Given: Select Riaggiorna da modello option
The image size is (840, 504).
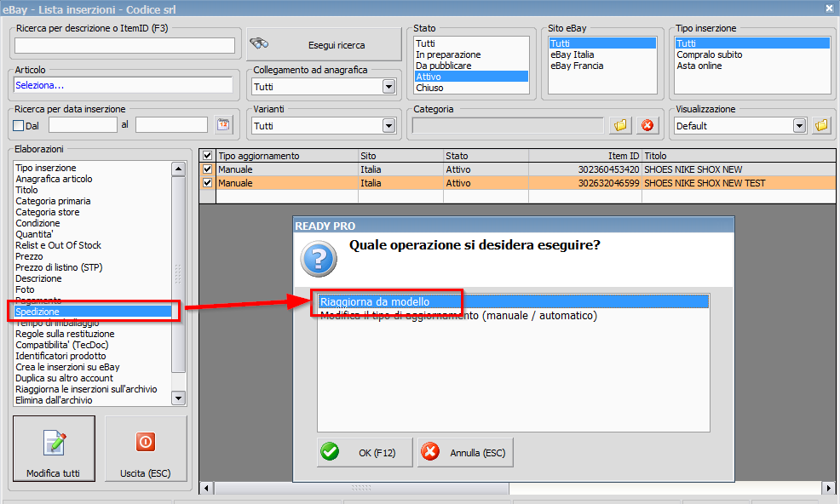Looking at the screenshot, I should click(513, 301).
